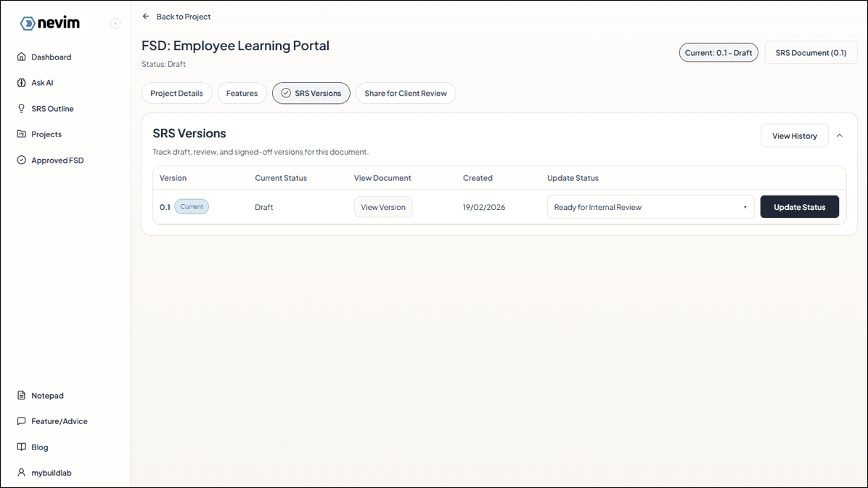Viewport: 868px width, 488px height.
Task: Switch to the Features tab
Action: pos(242,94)
